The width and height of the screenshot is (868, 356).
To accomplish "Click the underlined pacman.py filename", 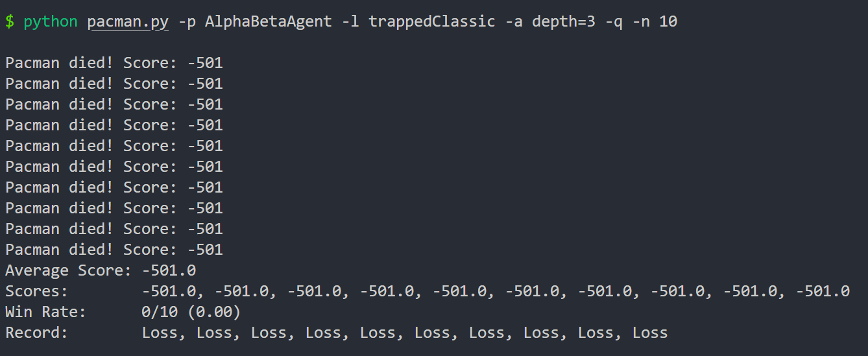I will (x=128, y=22).
